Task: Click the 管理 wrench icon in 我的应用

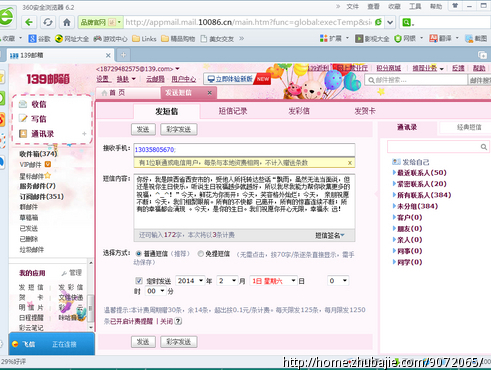Action: (x=64, y=273)
